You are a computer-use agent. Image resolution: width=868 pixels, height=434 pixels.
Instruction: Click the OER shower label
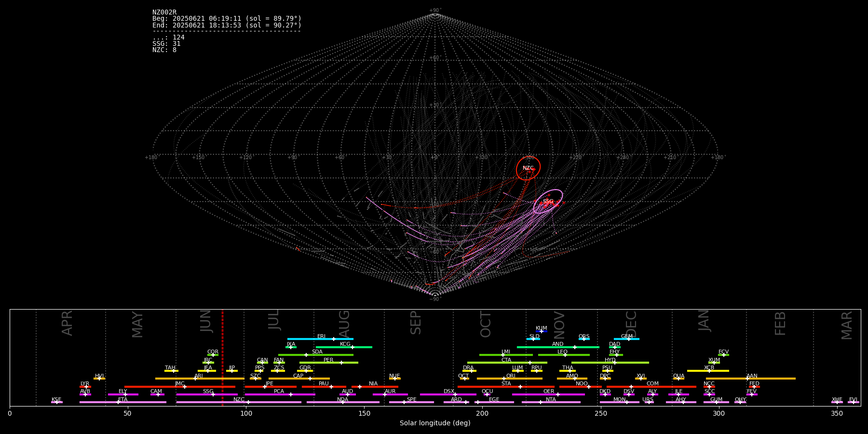pyautogui.click(x=549, y=392)
